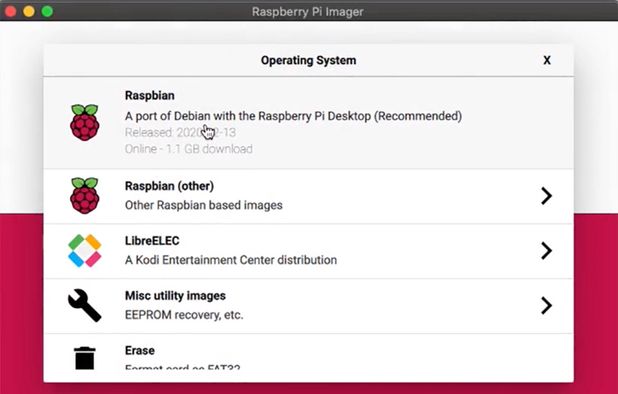The image size is (618, 394).
Task: Click the Released date line under Raspbian
Action: click(181, 132)
